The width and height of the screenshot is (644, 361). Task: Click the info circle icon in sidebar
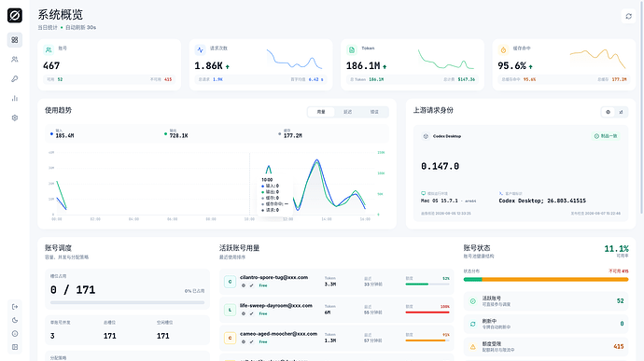pos(15,334)
